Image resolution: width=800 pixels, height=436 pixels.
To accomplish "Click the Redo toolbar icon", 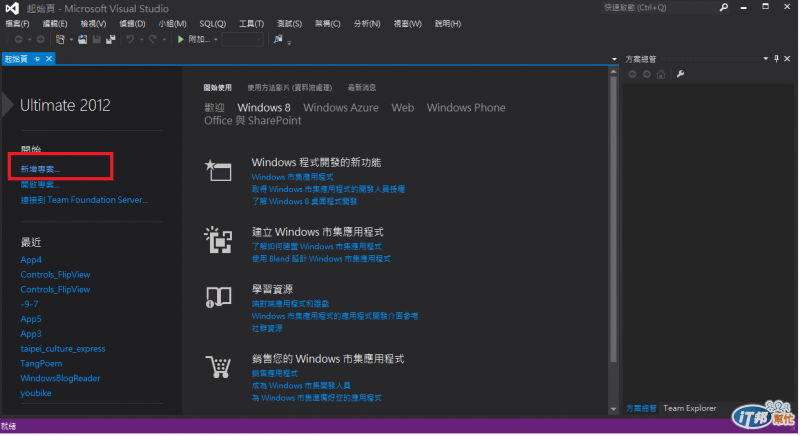I will click(153, 39).
